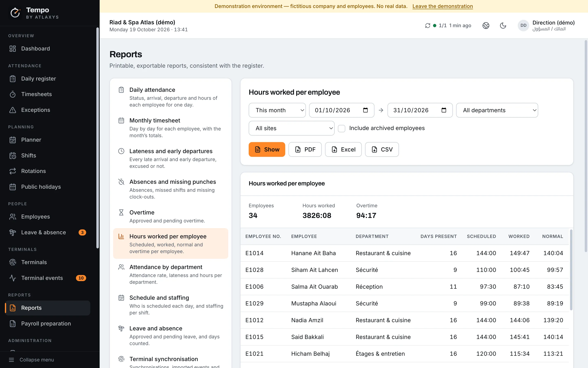Click the Tempo logo icon
This screenshot has width=588, height=368.
point(15,13)
